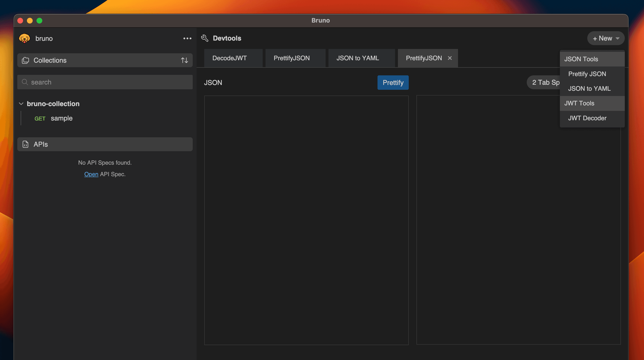Close the active PrettifyJSON tab

[x=450, y=58]
